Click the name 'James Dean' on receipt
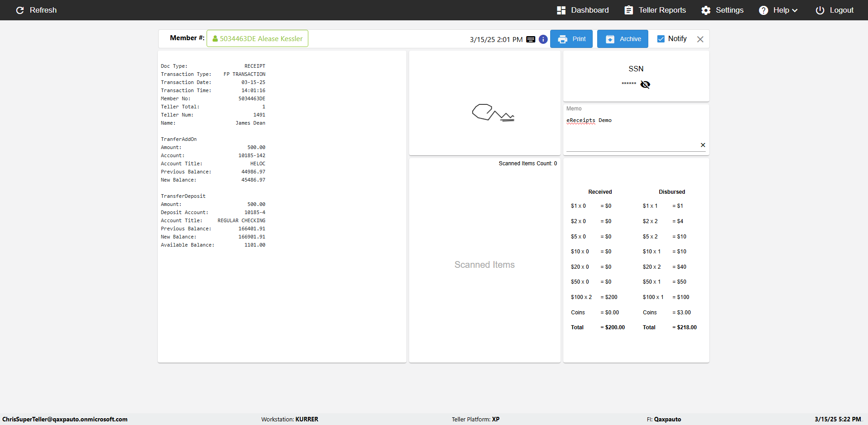The height and width of the screenshot is (425, 868). pyautogui.click(x=250, y=123)
